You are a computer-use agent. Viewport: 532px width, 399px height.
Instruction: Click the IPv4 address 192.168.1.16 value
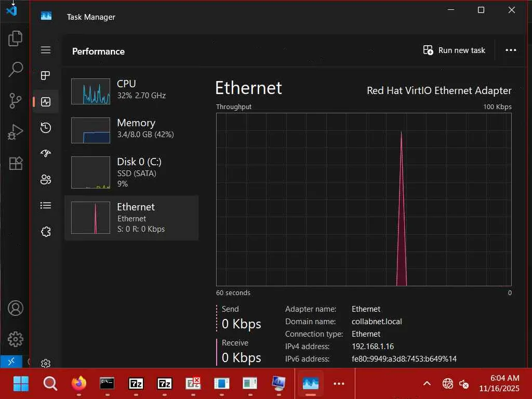tap(373, 347)
